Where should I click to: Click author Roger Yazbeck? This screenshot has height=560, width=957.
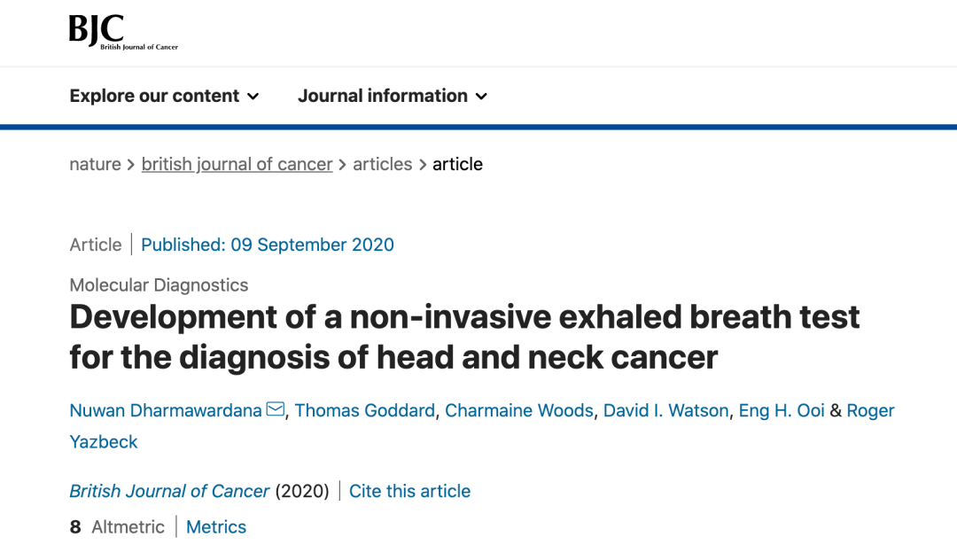(104, 441)
